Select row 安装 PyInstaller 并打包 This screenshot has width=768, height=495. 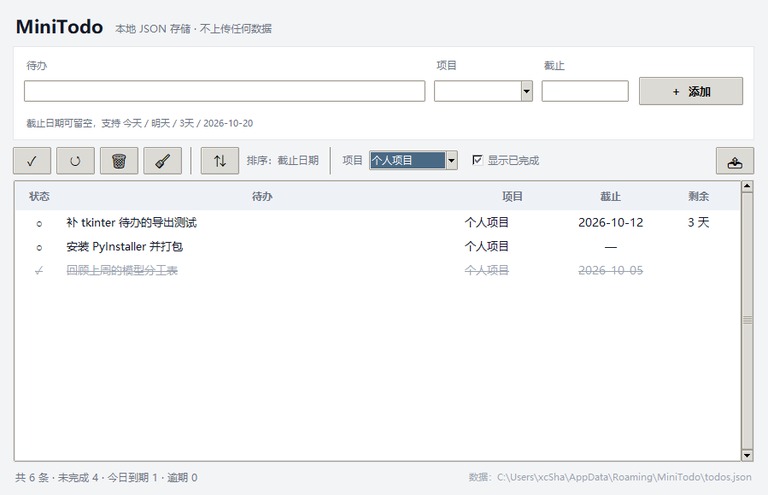377,247
